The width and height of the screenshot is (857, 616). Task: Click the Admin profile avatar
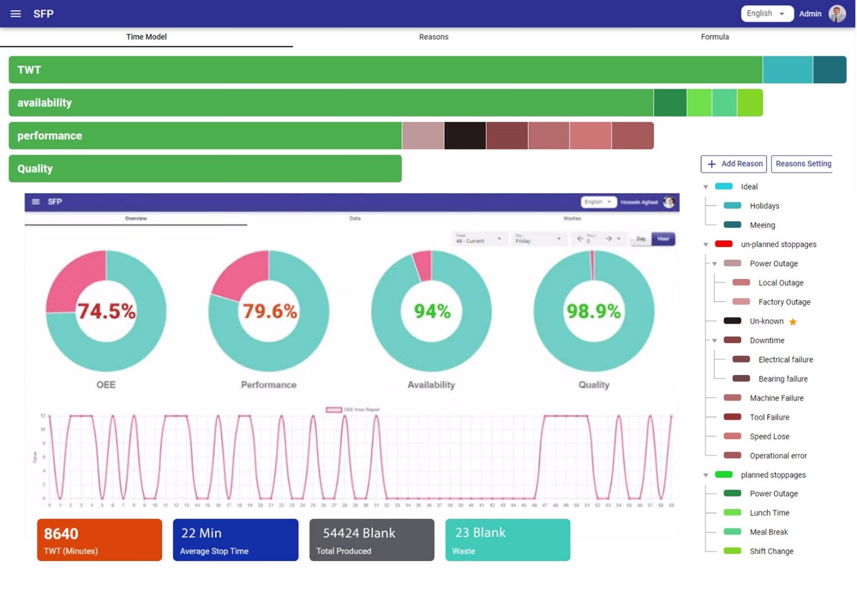[837, 14]
